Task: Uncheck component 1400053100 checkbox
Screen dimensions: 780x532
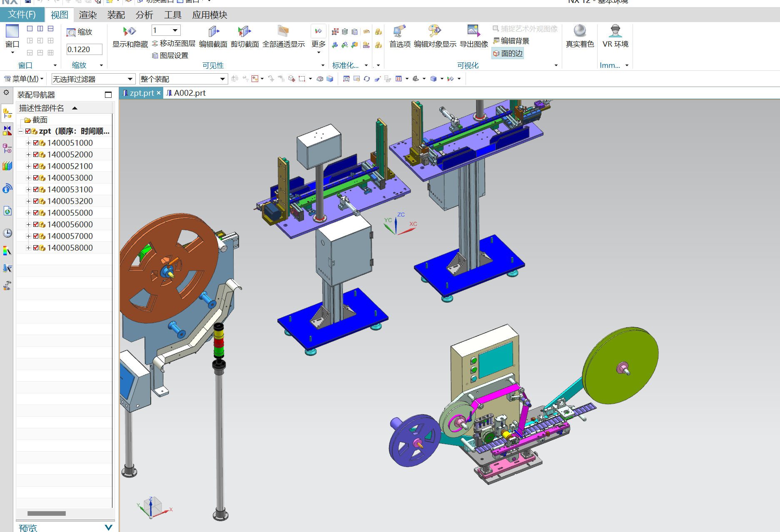Action: [x=36, y=189]
